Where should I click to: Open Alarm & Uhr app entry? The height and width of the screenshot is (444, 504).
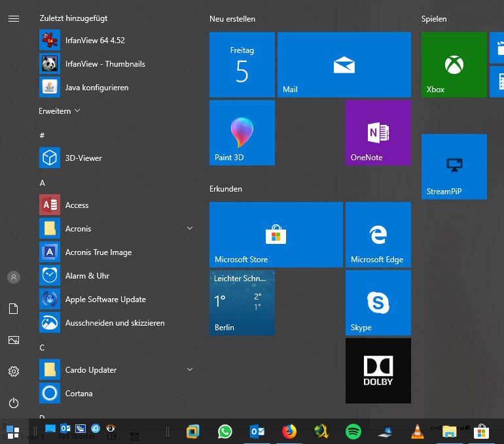87,276
